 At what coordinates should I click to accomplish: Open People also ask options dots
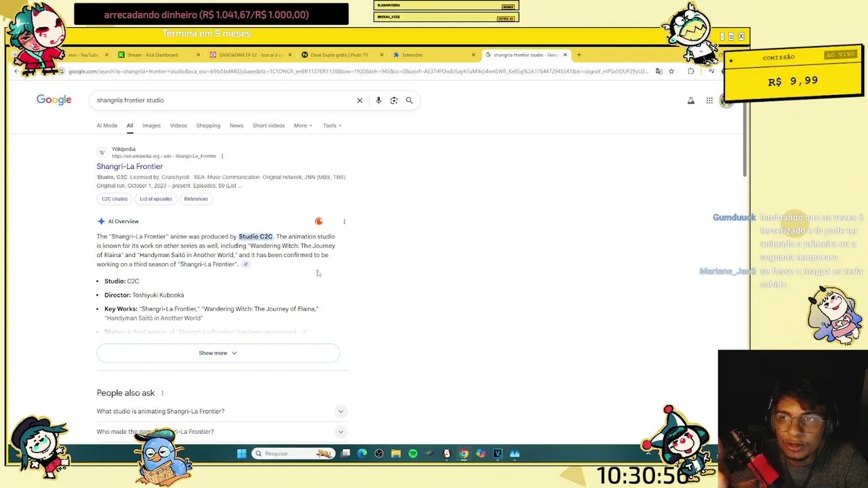(162, 393)
